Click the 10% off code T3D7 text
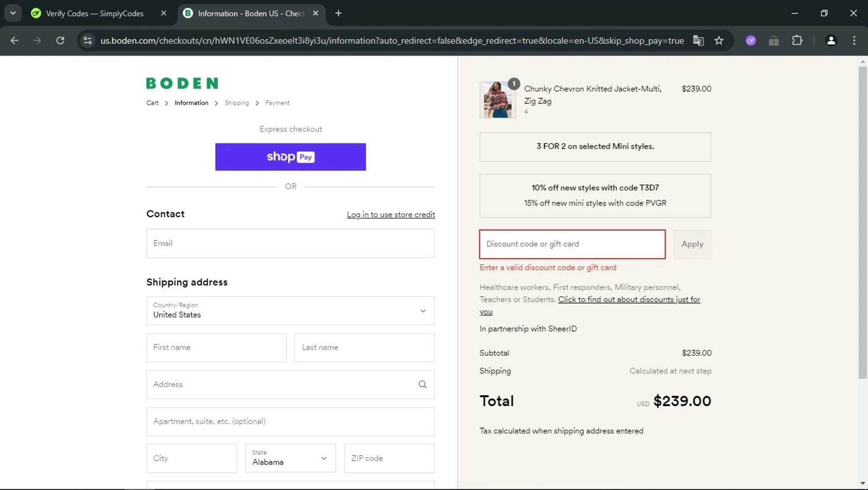 (x=595, y=187)
